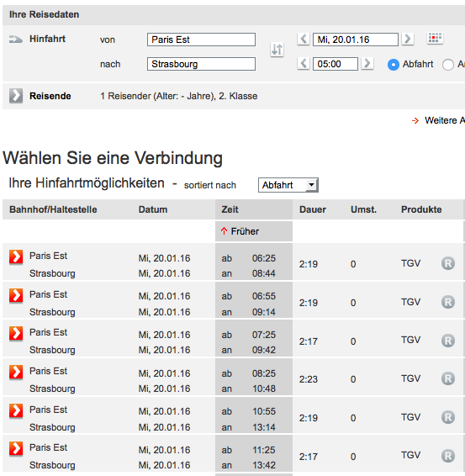Viewport: 465px width, 476px height.
Task: Step time earlier before 05:00
Action: click(x=304, y=64)
